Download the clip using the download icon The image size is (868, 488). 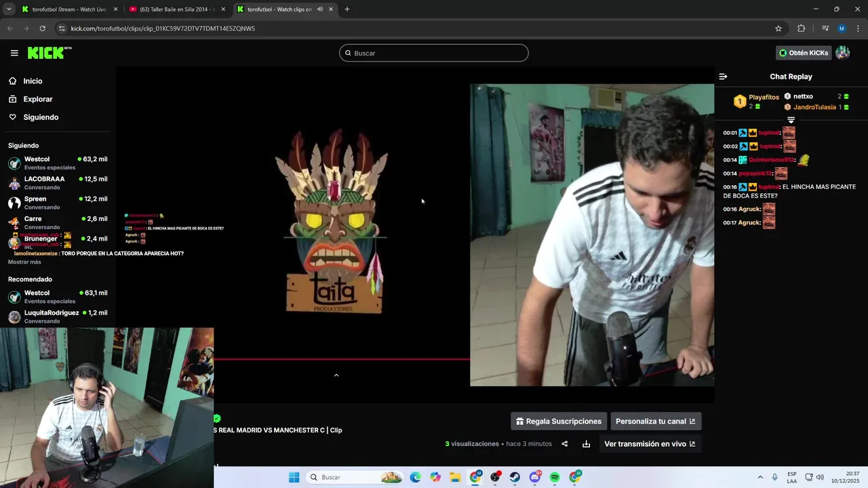click(x=586, y=444)
